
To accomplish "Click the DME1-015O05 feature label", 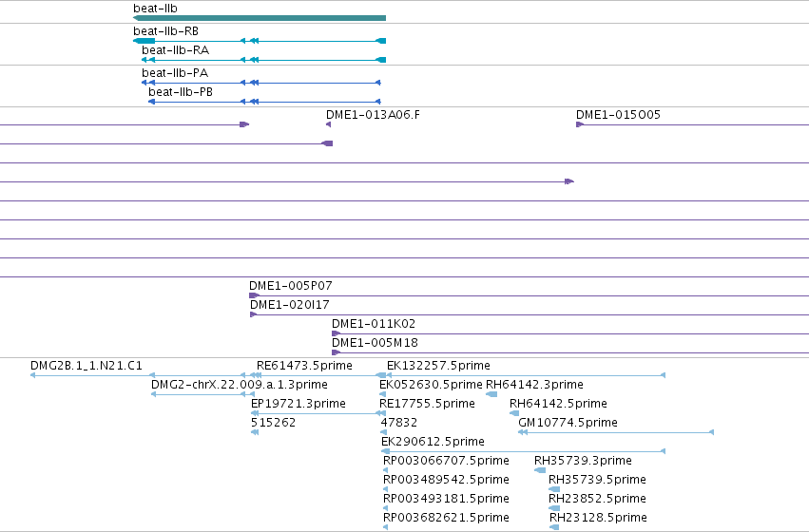I will coord(618,114).
